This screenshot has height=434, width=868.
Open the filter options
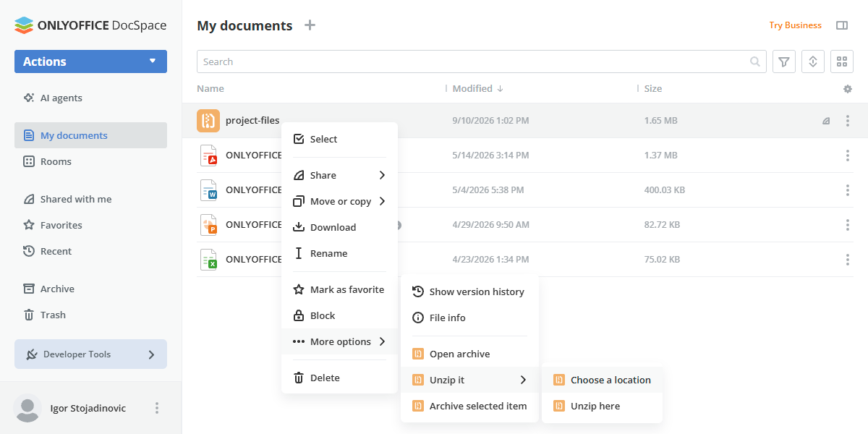coord(784,61)
